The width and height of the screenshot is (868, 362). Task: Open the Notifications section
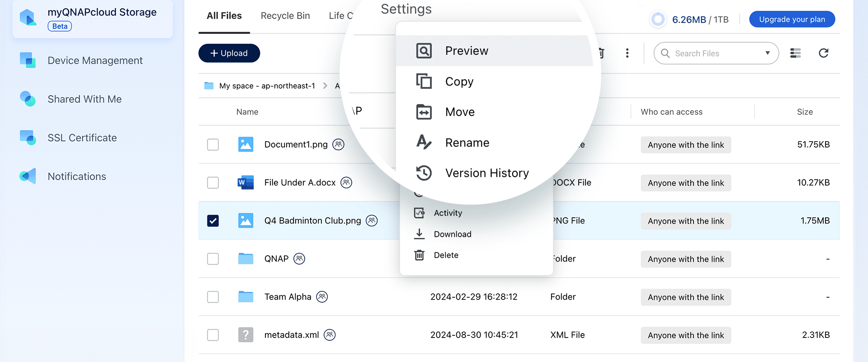click(x=63, y=176)
